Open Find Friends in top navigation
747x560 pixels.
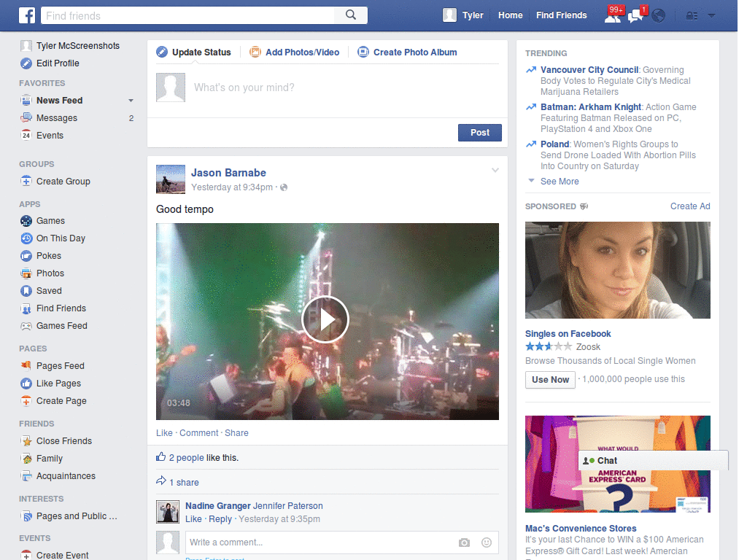point(561,15)
